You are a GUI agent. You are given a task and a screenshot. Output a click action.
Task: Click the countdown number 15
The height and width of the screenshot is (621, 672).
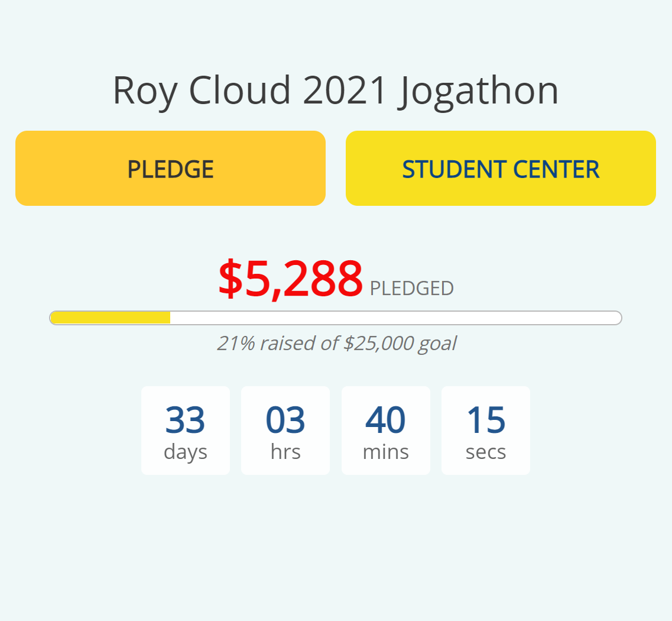tap(486, 420)
